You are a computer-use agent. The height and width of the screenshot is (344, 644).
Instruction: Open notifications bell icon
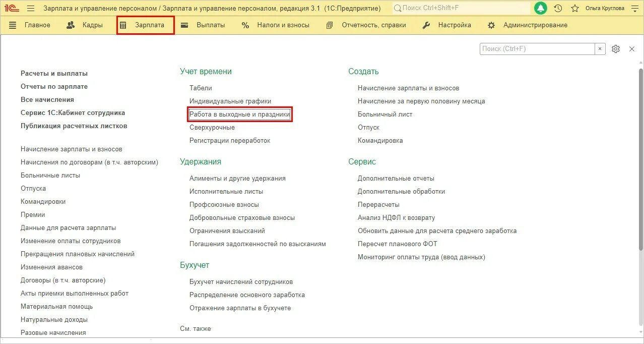[x=541, y=8]
